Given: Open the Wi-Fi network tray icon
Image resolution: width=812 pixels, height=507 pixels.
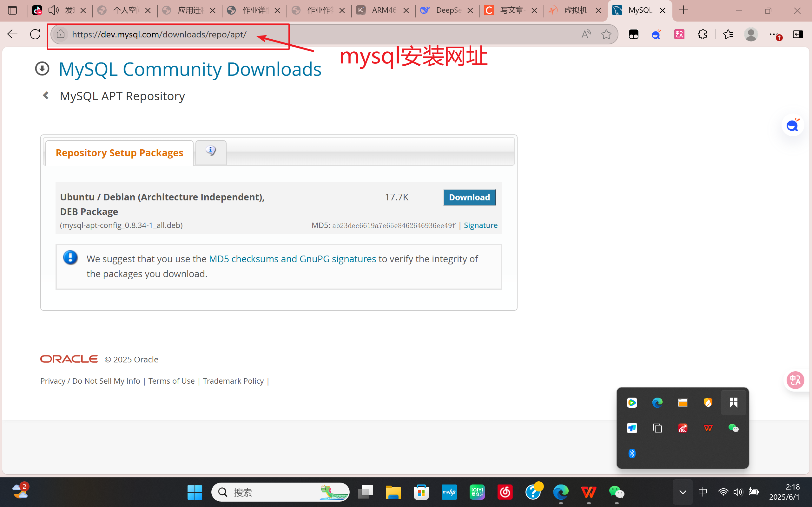Looking at the screenshot, I should [723, 492].
